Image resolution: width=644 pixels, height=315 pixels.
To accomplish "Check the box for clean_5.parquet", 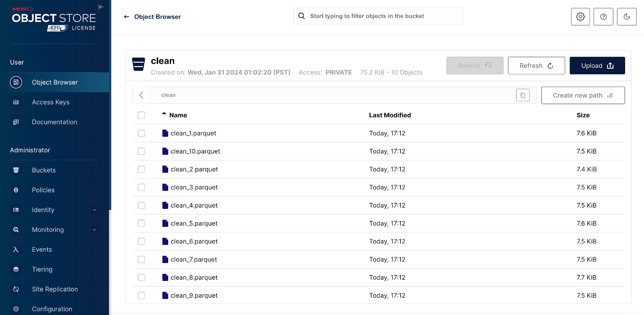I will click(x=141, y=224).
